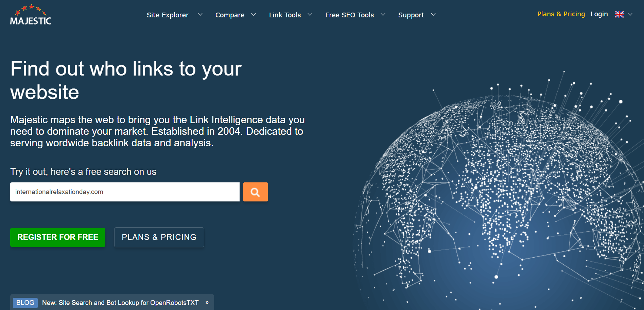Open the Link Tools menu
Screen dimensions: 644x310
[285, 15]
